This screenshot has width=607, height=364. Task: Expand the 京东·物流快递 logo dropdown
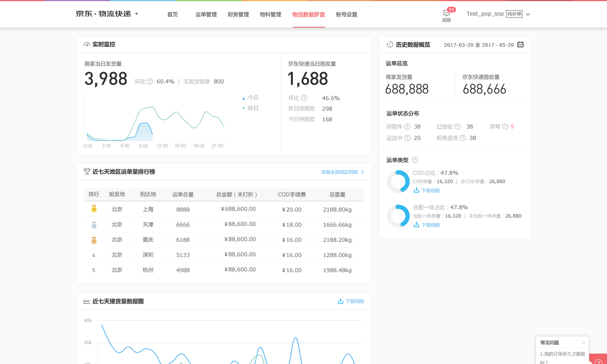[x=137, y=14]
